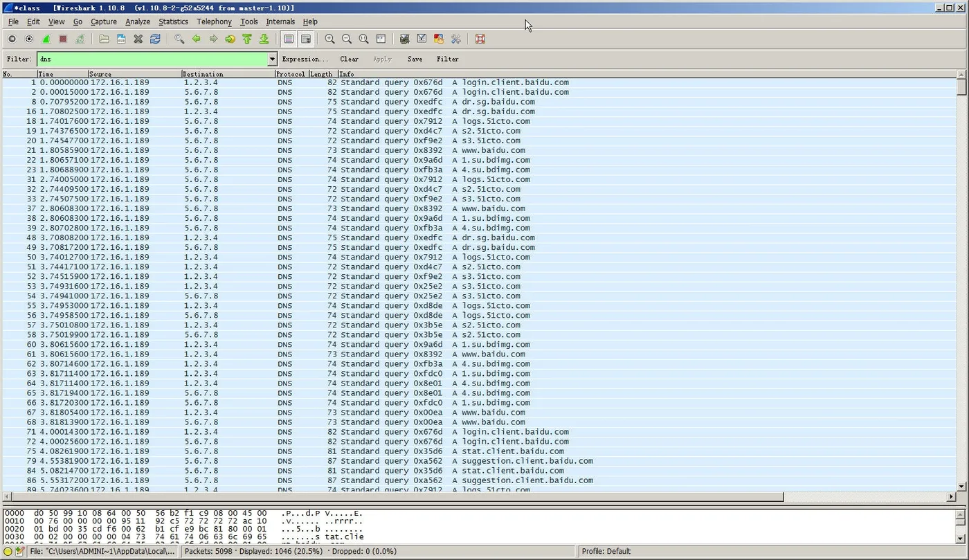Open capture options toolbar icon
Viewport: 969px width, 560px height.
click(x=29, y=39)
